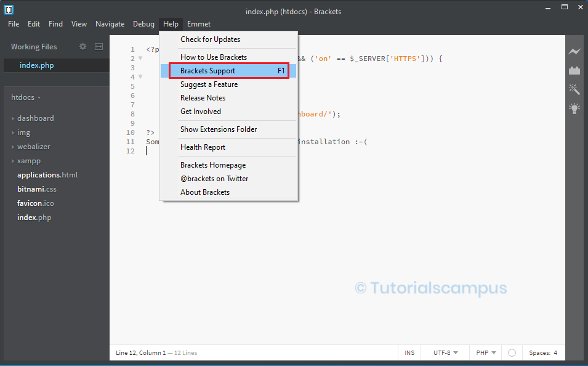Open Live Preview lightning icon

point(574,51)
